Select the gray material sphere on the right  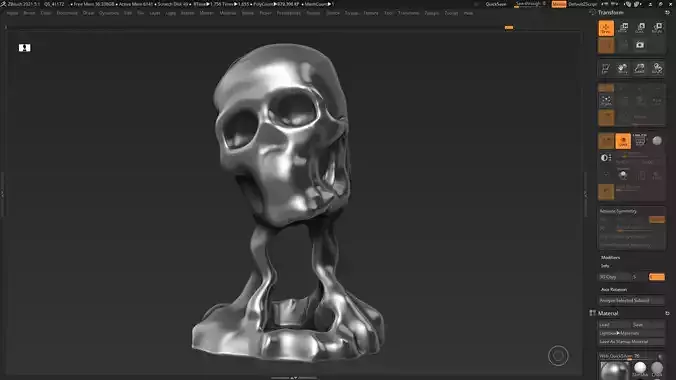tap(657, 369)
